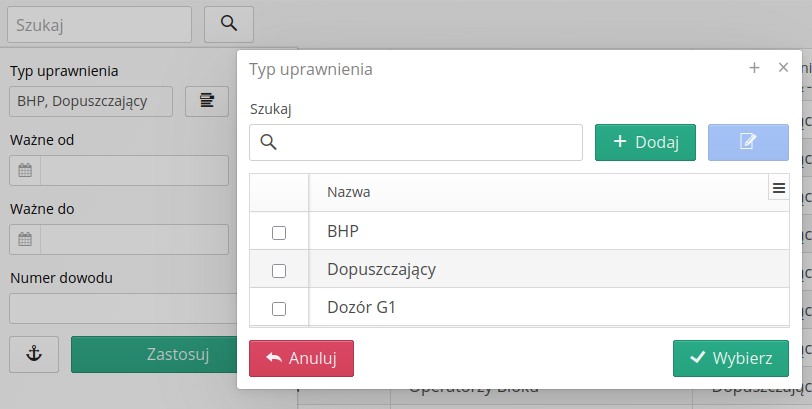Cancel with the red Anuluj button

point(301,358)
